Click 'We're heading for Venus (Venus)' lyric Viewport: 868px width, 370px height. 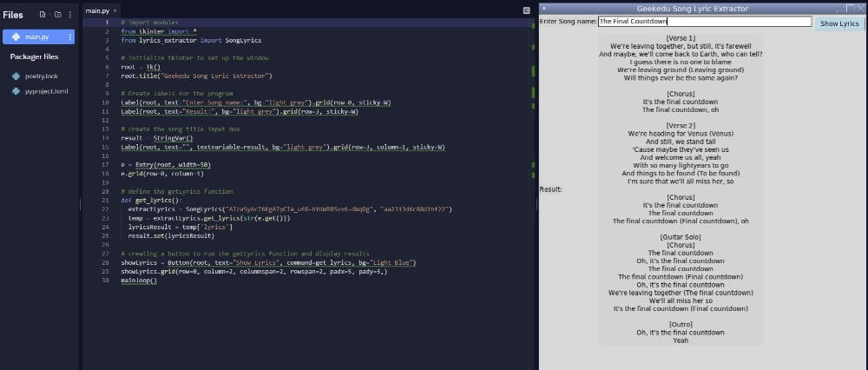coord(681,134)
